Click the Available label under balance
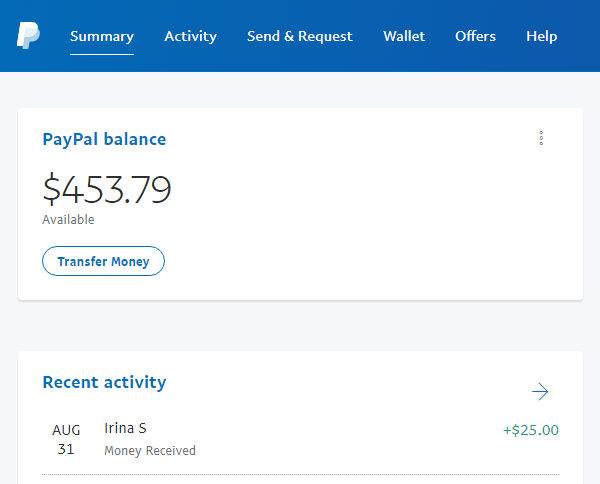Image resolution: width=600 pixels, height=484 pixels. [68, 219]
